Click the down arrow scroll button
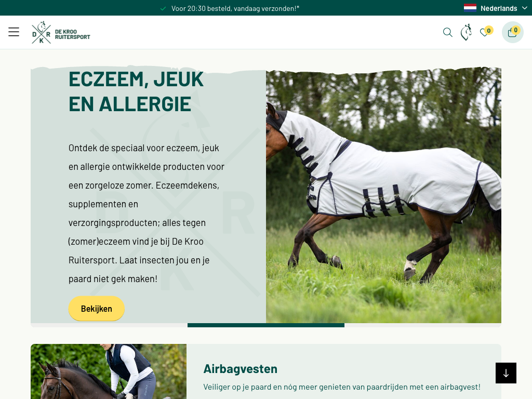 click(506, 373)
